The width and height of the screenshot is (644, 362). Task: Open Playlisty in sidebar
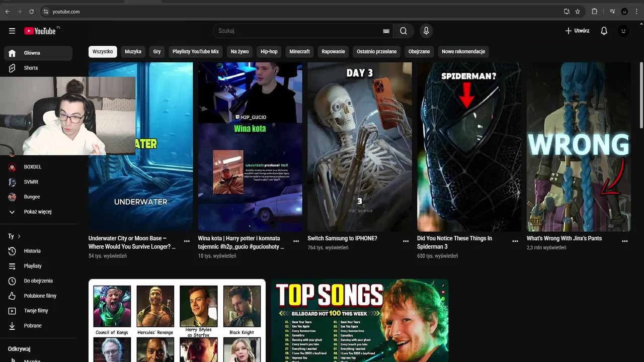[x=38, y=265]
